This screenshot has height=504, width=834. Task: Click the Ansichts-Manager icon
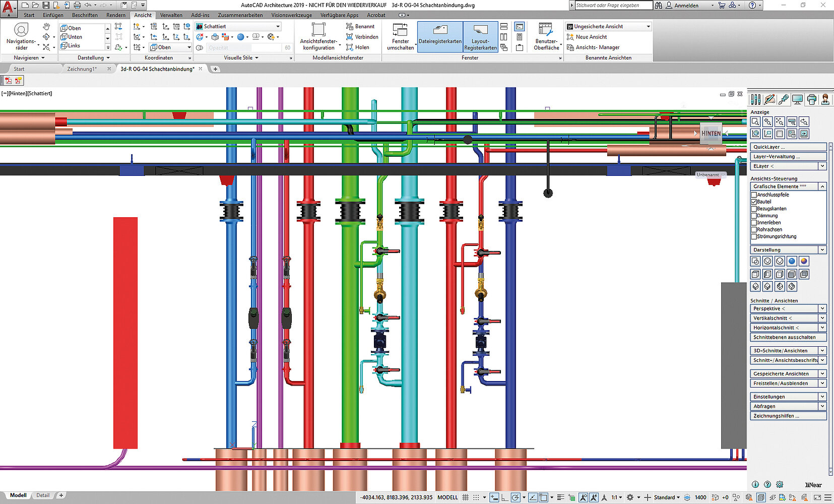570,47
